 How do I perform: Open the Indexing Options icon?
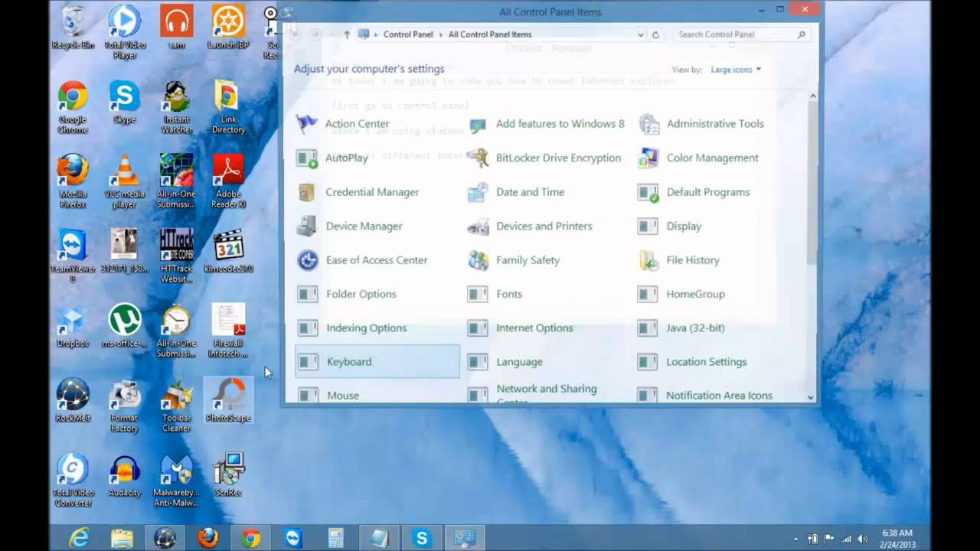point(307,328)
